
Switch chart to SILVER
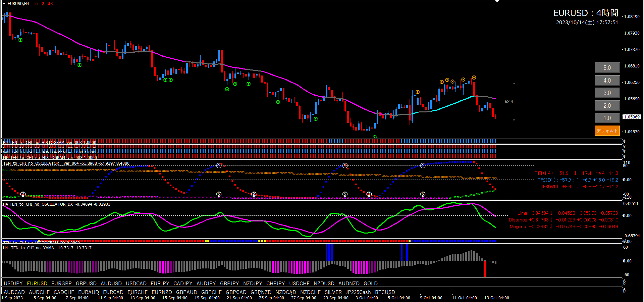click(333, 292)
